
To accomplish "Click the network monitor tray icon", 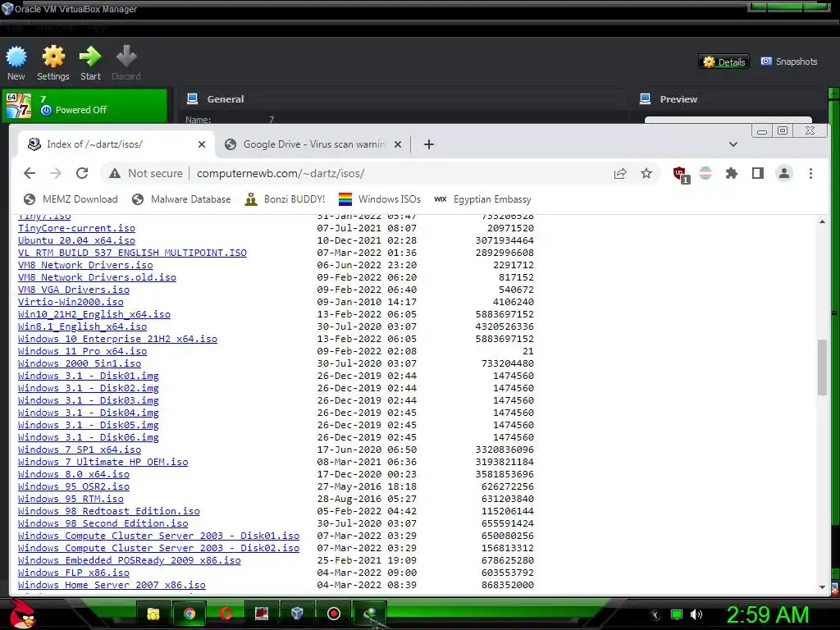I will pos(677,614).
